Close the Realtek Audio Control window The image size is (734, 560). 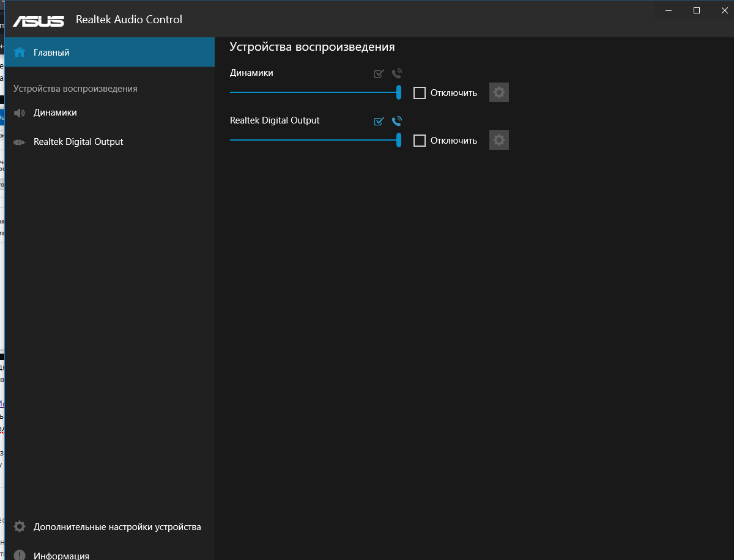(x=724, y=10)
